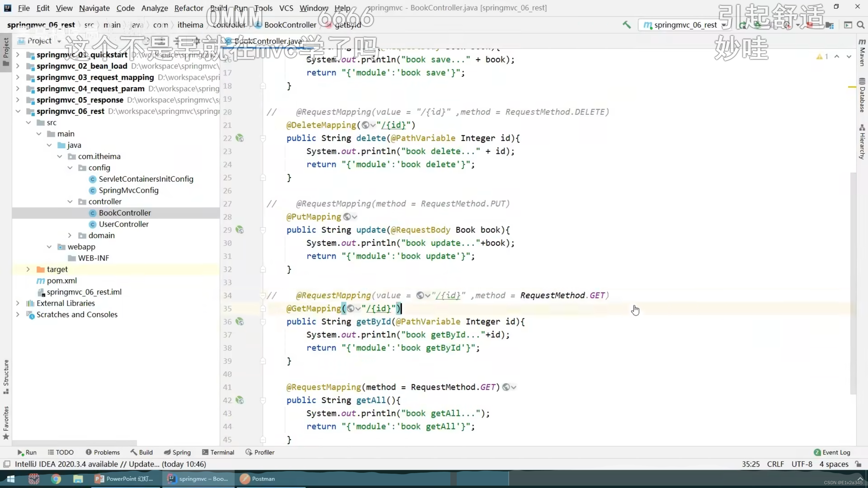Open the Structure tool window

click(6, 376)
